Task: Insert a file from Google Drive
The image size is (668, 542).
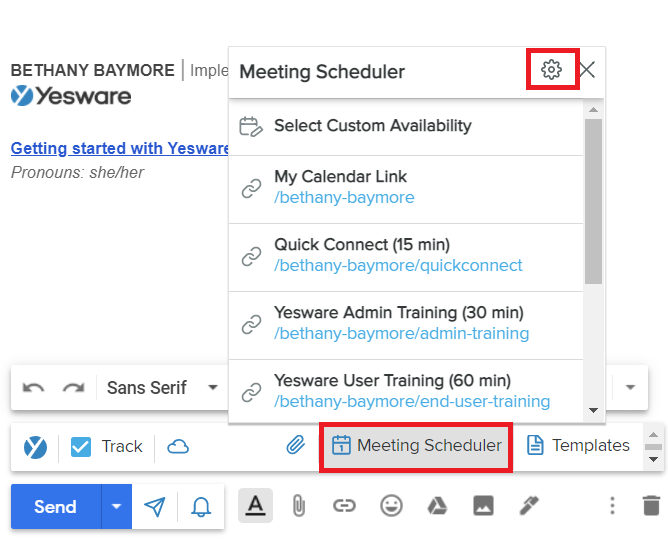Action: pyautogui.click(x=437, y=506)
